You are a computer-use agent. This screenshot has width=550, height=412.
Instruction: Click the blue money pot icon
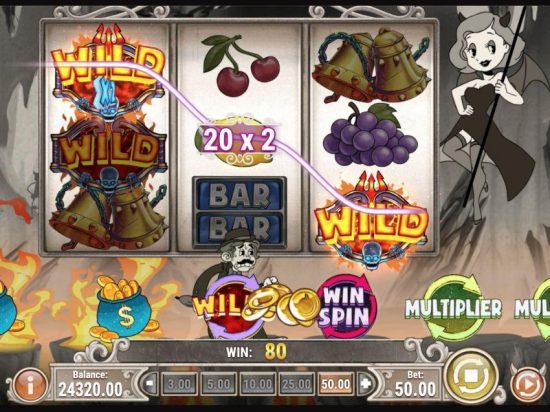click(x=123, y=309)
